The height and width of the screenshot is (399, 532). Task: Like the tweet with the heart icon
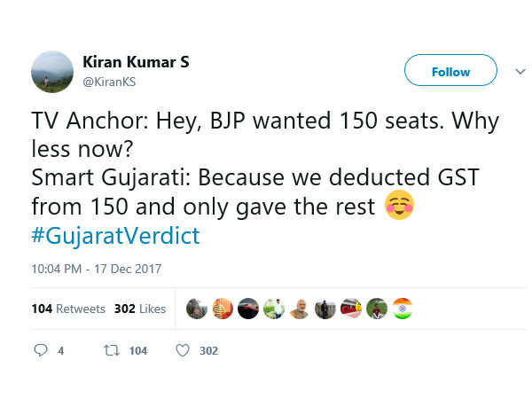coord(183,350)
